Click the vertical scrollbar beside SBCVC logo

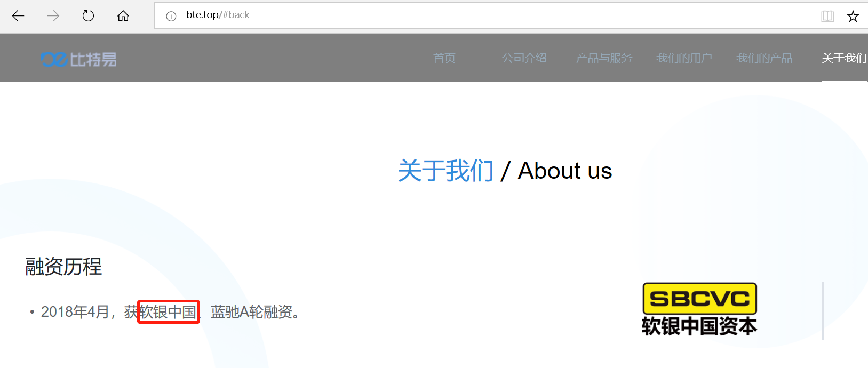coord(823,311)
